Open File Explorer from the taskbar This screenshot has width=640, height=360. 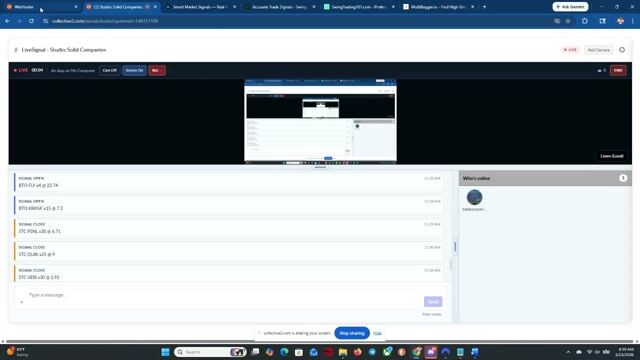pyautogui.click(x=343, y=352)
